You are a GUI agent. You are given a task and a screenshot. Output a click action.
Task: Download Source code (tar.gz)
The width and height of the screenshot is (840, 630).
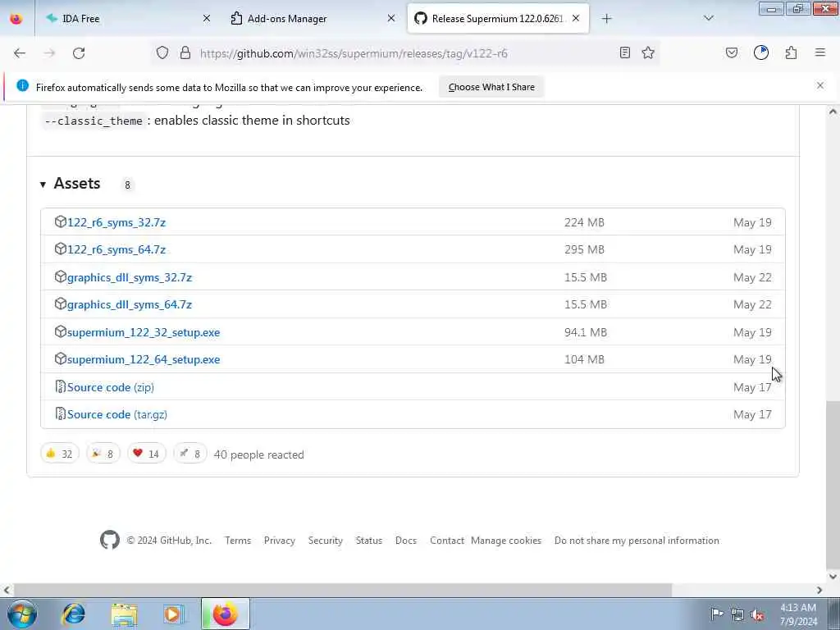coord(116,414)
